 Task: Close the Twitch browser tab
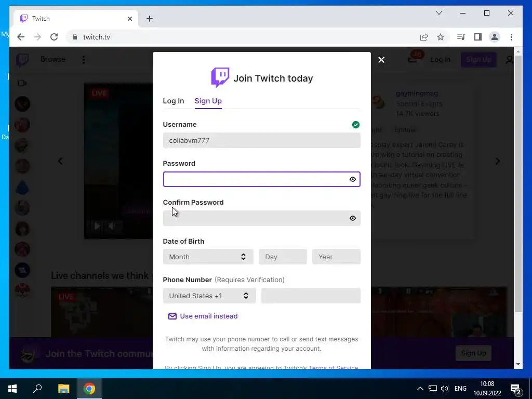[x=129, y=19]
